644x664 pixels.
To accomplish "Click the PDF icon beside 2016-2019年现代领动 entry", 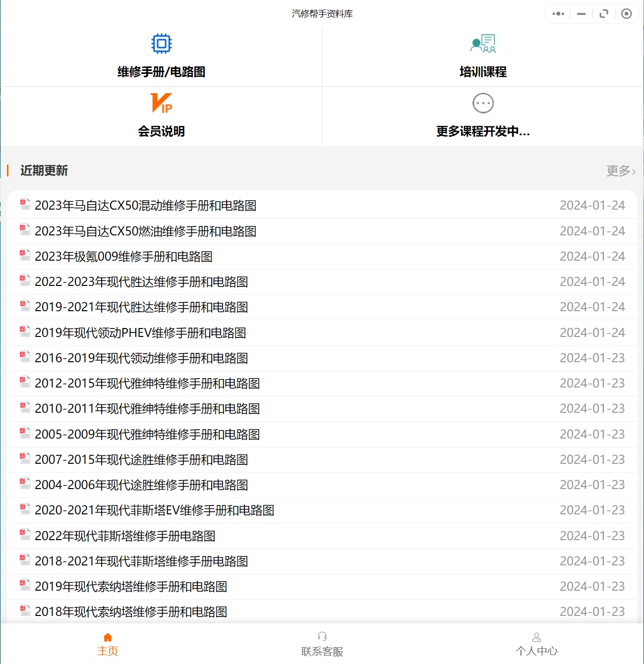I will point(24,357).
